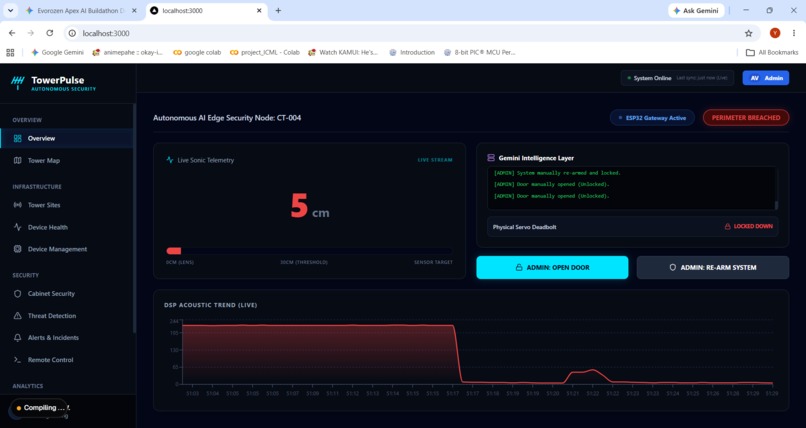Open the 8-bit PIC MCU bookmark
This screenshot has width=806, height=428.
pyautogui.click(x=480, y=52)
